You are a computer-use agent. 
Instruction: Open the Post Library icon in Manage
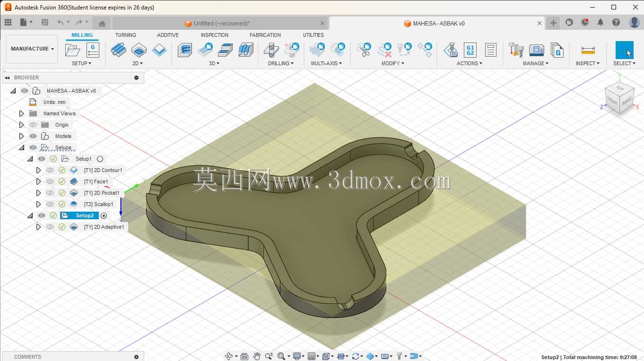[557, 50]
